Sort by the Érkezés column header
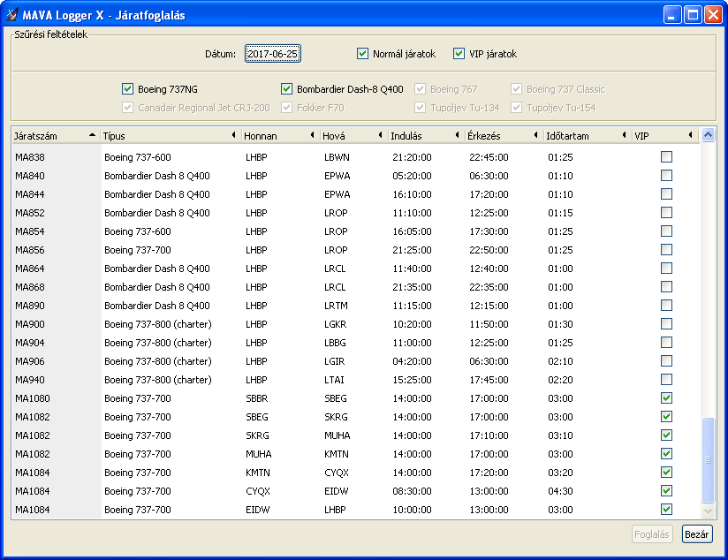 coord(504,136)
